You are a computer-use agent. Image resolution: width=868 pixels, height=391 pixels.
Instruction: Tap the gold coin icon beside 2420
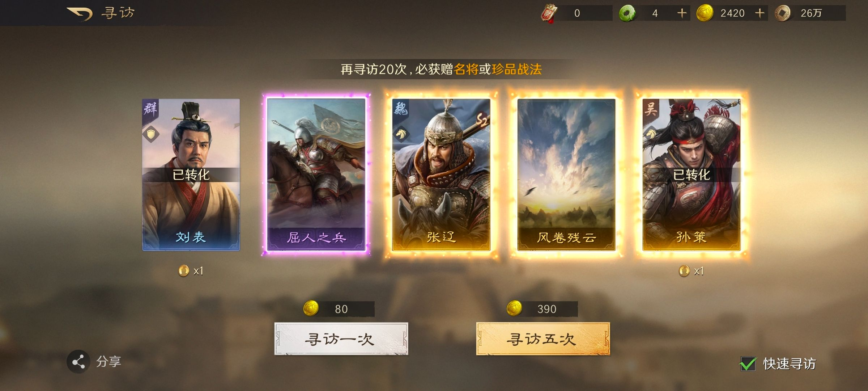click(705, 13)
